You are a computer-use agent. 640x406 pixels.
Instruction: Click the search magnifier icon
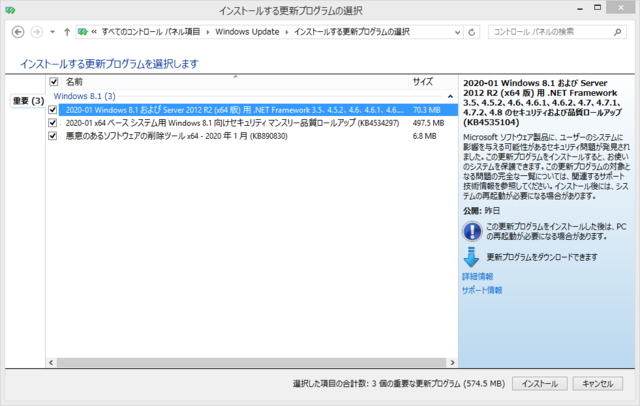[x=618, y=32]
